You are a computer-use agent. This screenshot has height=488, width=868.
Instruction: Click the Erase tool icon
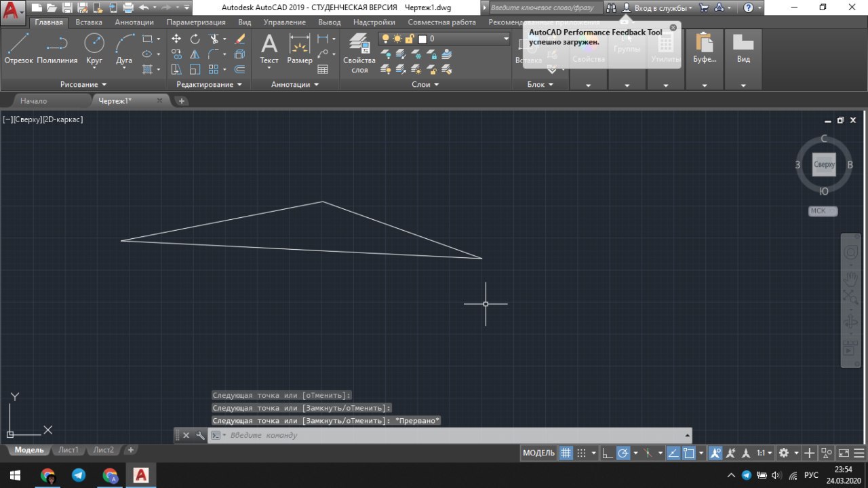coord(239,39)
